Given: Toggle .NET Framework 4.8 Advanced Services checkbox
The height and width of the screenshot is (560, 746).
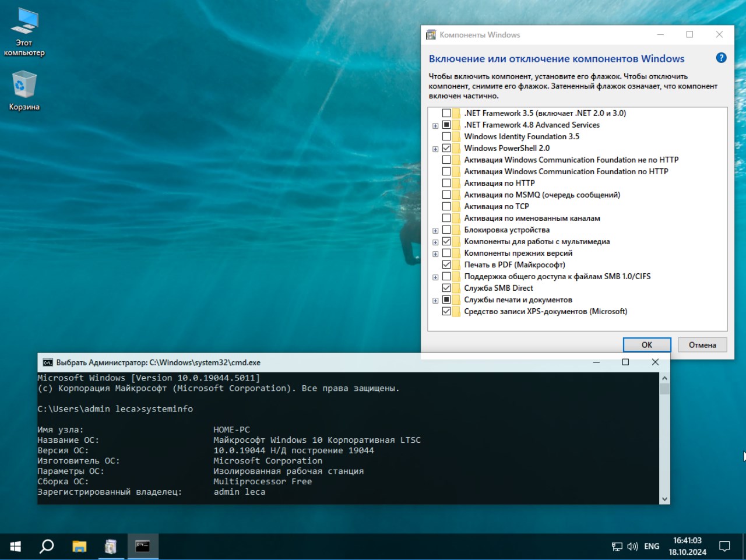Looking at the screenshot, I should pos(446,125).
